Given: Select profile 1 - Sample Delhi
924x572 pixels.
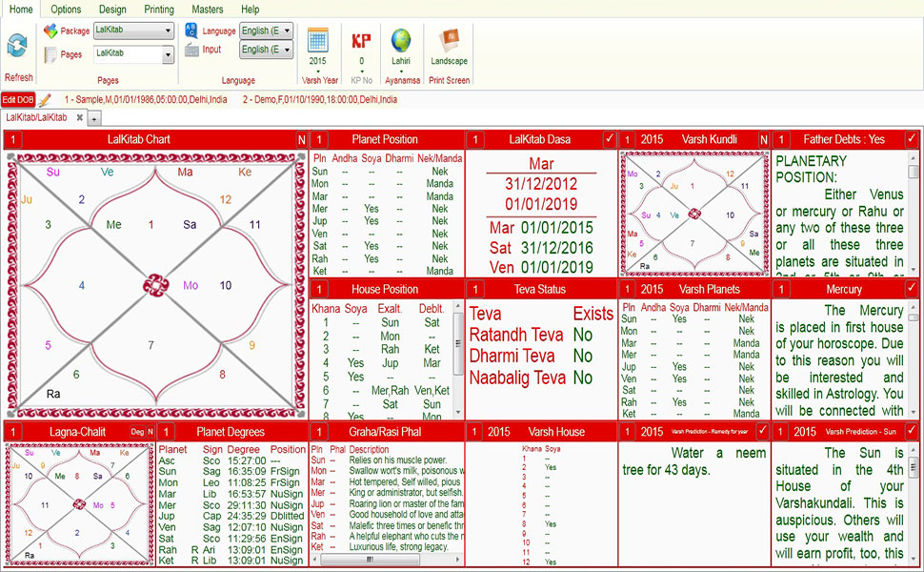Looking at the screenshot, I should tap(146, 100).
